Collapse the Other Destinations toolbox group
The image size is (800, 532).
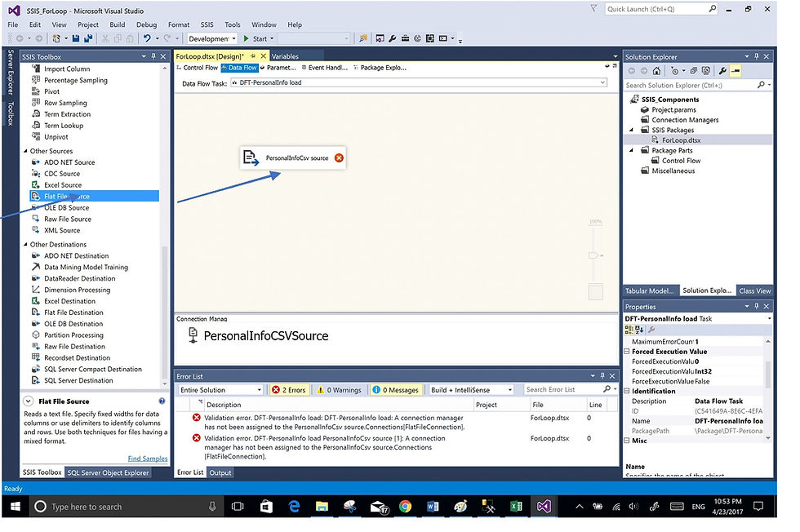pos(25,244)
